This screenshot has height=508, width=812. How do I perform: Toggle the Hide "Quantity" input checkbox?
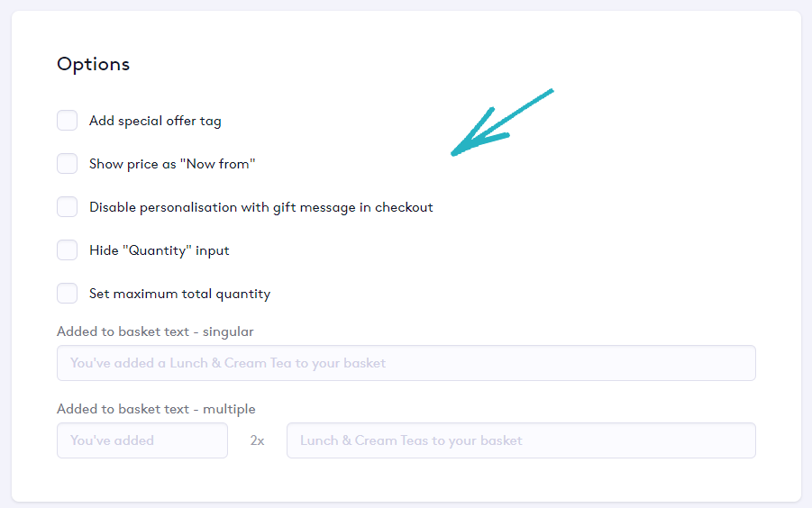pos(68,250)
